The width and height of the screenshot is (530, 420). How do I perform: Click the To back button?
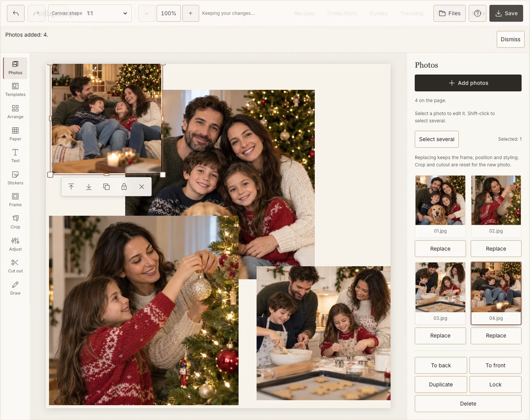point(441,365)
